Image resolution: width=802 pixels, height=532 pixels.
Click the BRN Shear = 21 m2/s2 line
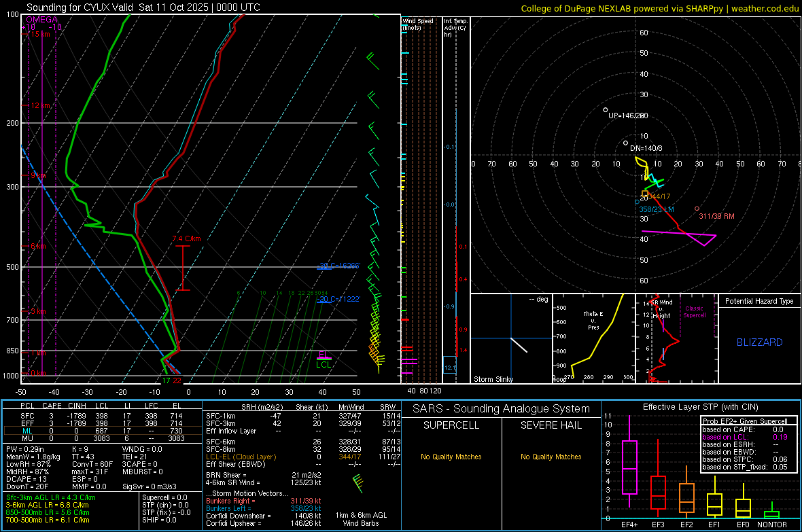click(x=264, y=475)
